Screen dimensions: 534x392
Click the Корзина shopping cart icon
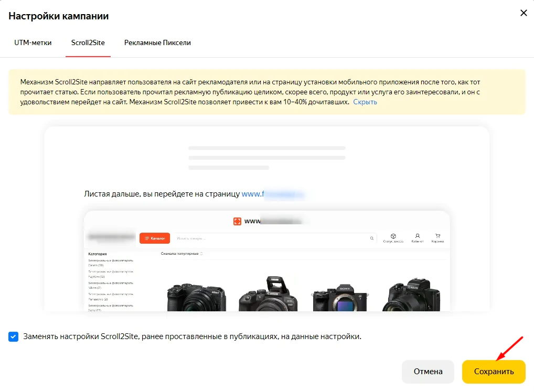point(437,236)
